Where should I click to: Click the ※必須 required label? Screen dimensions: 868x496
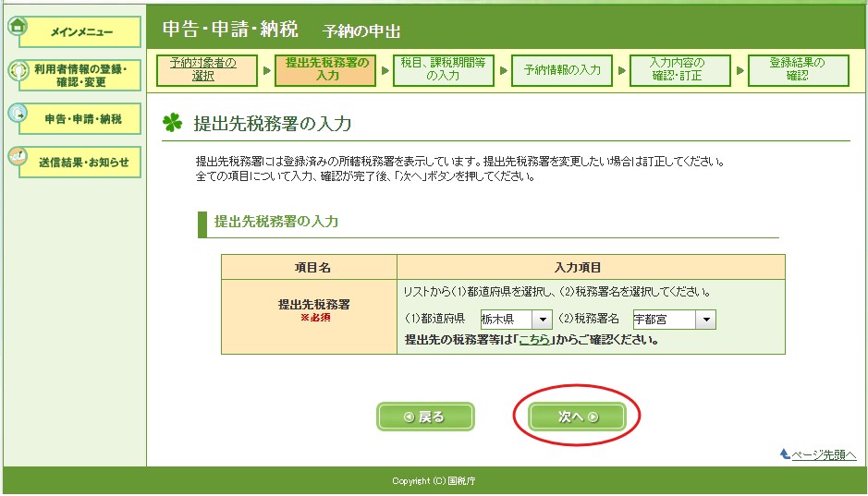[x=315, y=318]
